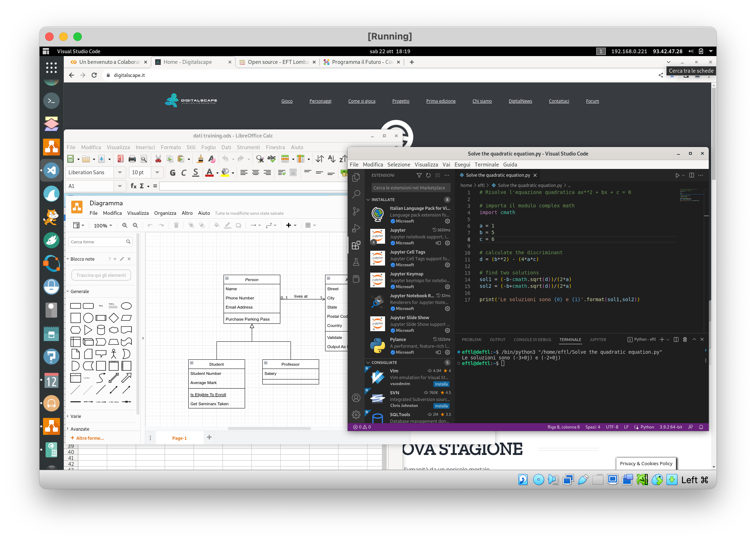Toggle wrap text in Calc toolbar
The height and width of the screenshot is (541, 756).
[x=282, y=172]
